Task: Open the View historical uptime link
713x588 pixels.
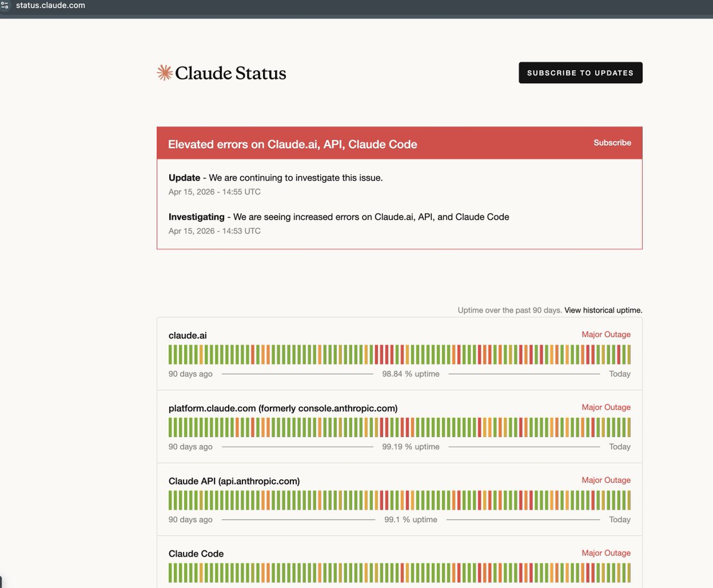Action: 603,310
